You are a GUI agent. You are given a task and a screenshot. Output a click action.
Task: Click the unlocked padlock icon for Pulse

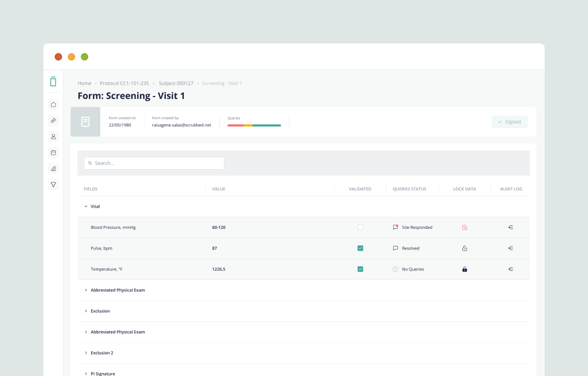pyautogui.click(x=465, y=248)
